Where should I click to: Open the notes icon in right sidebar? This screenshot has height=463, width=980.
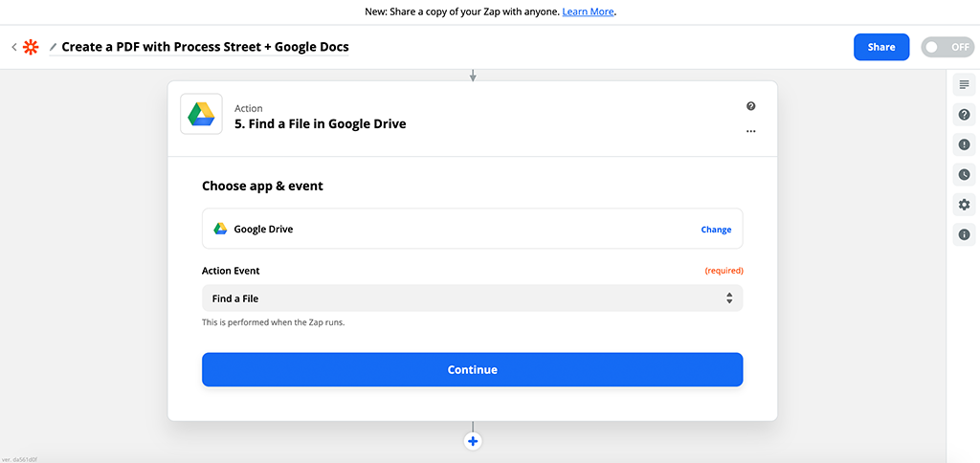coord(964,85)
